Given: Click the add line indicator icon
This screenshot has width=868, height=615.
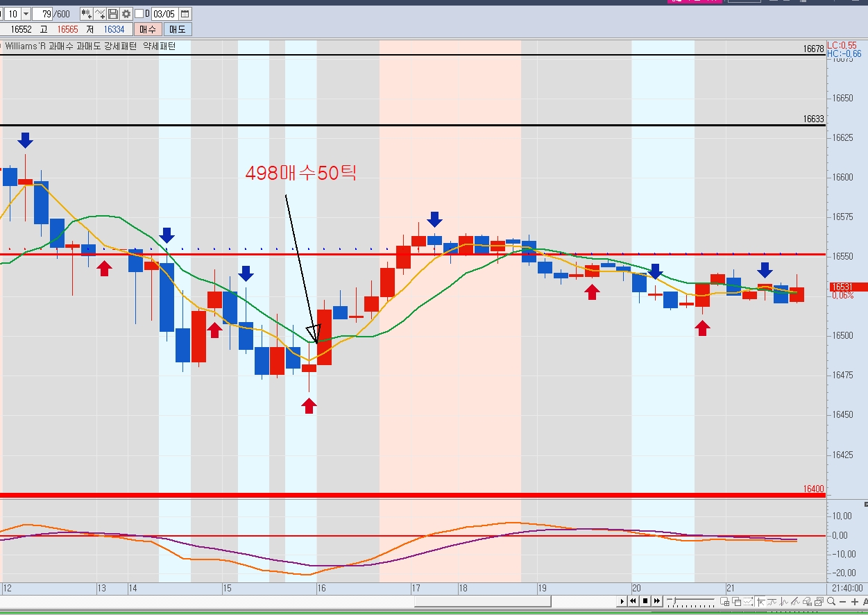Looking at the screenshot, I should tap(100, 13).
